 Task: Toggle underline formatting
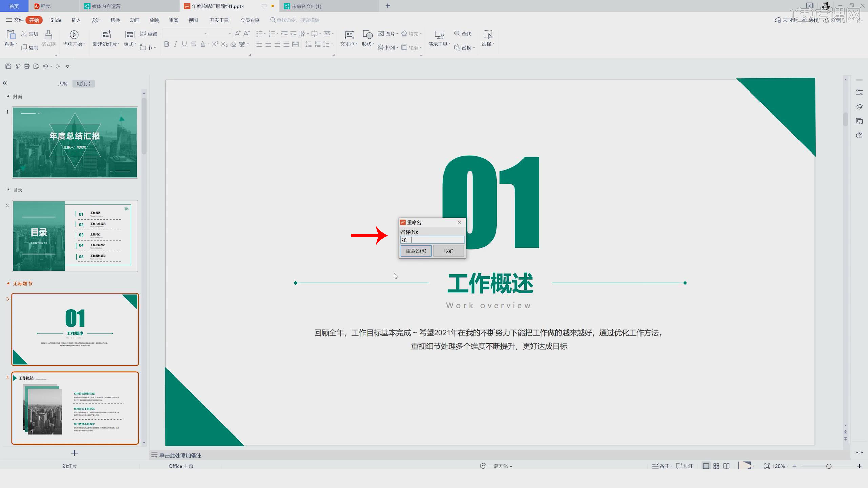[x=184, y=44]
